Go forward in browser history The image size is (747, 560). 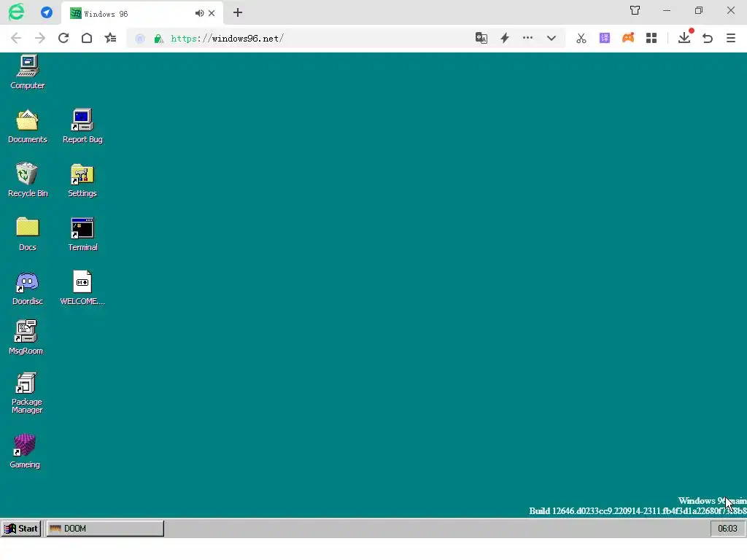tap(40, 38)
